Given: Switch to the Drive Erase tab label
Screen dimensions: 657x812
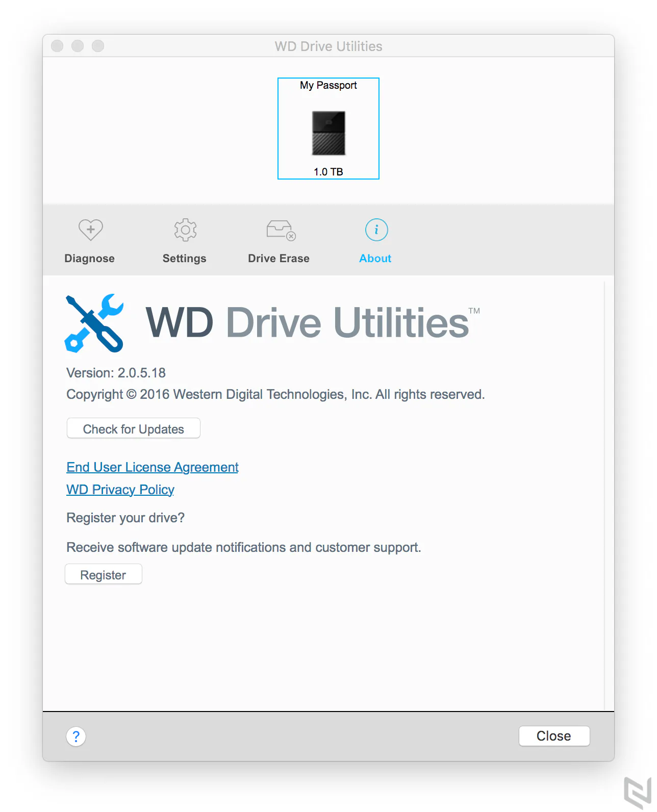Looking at the screenshot, I should click(279, 259).
